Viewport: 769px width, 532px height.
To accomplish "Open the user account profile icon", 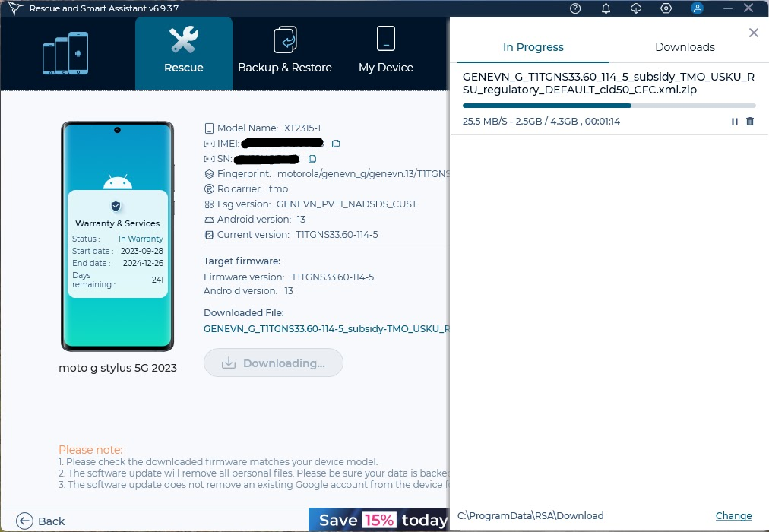I will pyautogui.click(x=697, y=8).
